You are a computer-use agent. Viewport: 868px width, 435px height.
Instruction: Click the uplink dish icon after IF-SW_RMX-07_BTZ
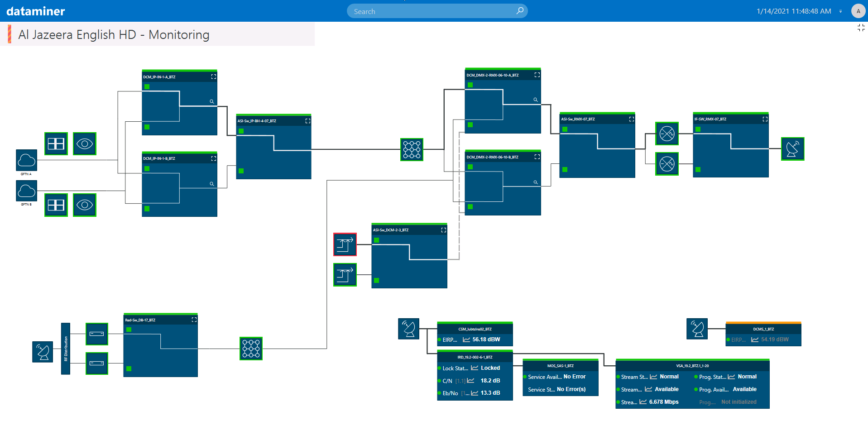793,149
